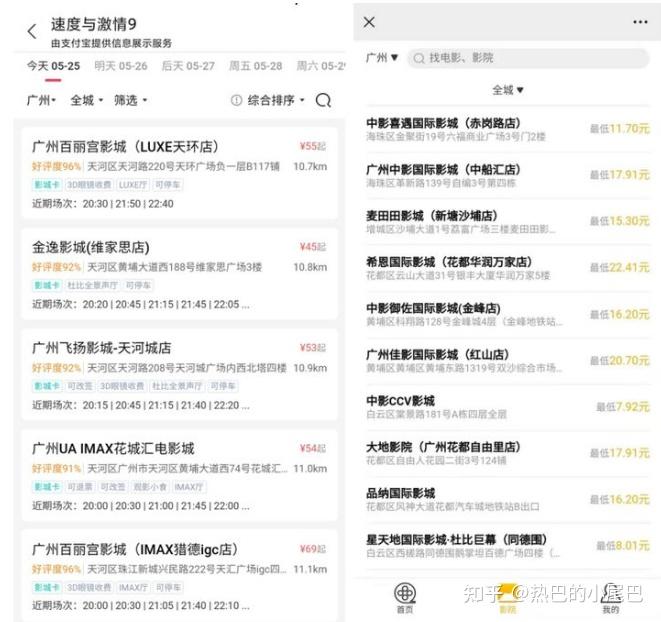Expand the 广州 city selector beside the search box
The height and width of the screenshot is (622, 661).
[x=382, y=57]
